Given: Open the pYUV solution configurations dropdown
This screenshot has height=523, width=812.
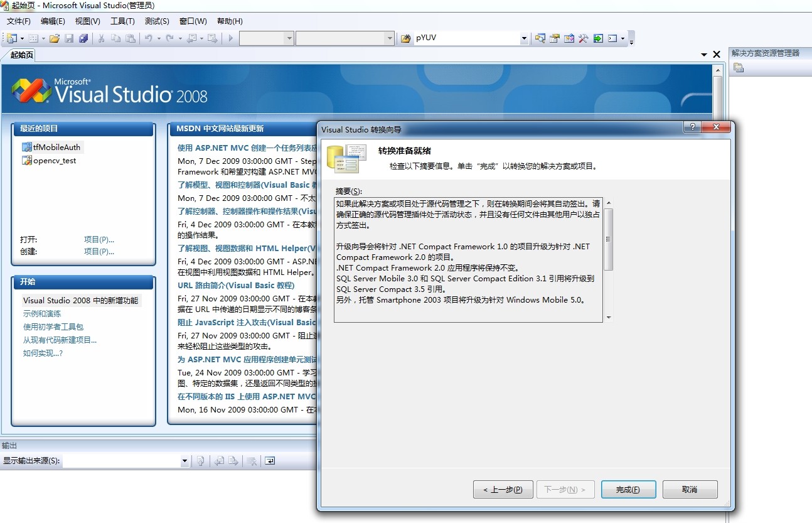Looking at the screenshot, I should (525, 38).
